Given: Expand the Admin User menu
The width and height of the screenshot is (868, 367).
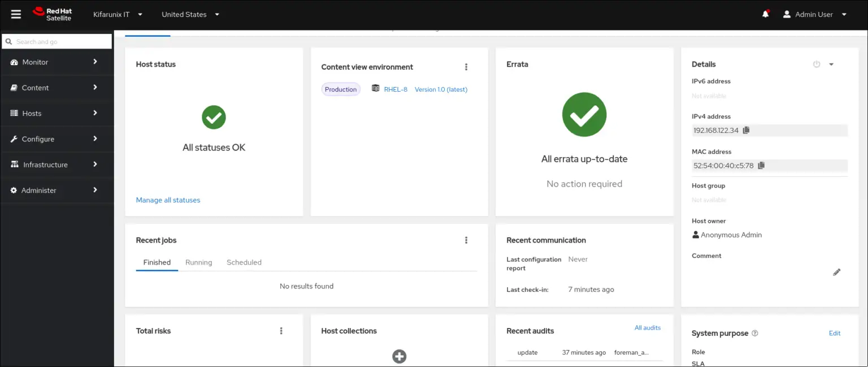Looking at the screenshot, I should (x=815, y=14).
